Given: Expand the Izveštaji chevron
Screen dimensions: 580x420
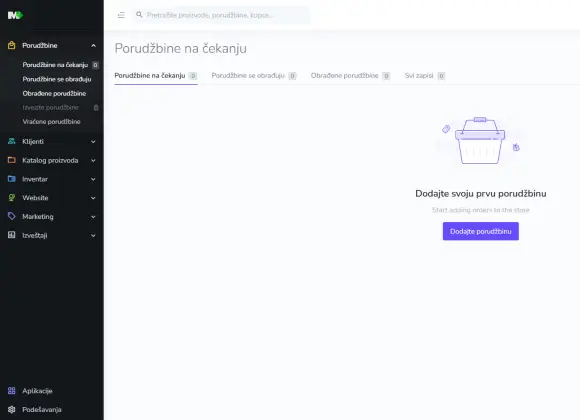Looking at the screenshot, I should pos(93,235).
